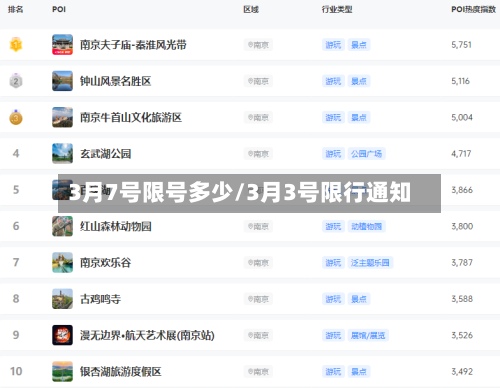The width and height of the screenshot is (500, 388).
Task: Open 古鸡鸣寺 entry name
Action: pyautogui.click(x=100, y=299)
